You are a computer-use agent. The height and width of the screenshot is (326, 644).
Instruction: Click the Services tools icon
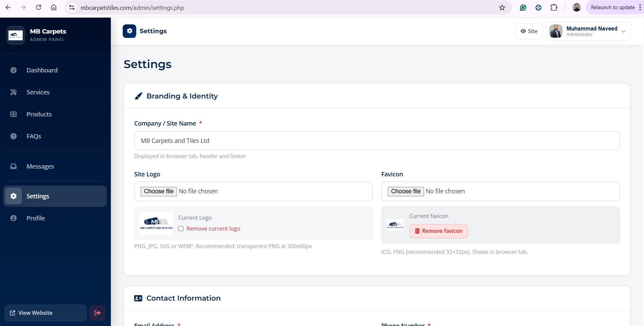pyautogui.click(x=14, y=92)
